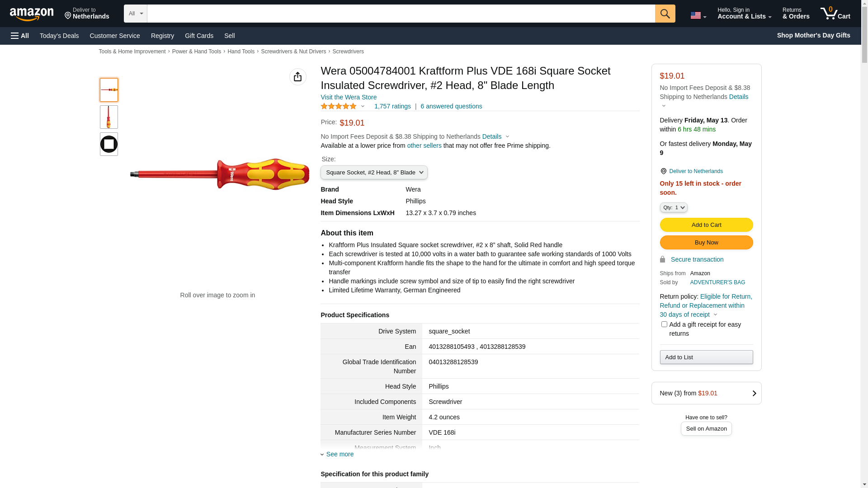The height and width of the screenshot is (488, 868).
Task: Open the 6 answered questions link
Action: (451, 106)
